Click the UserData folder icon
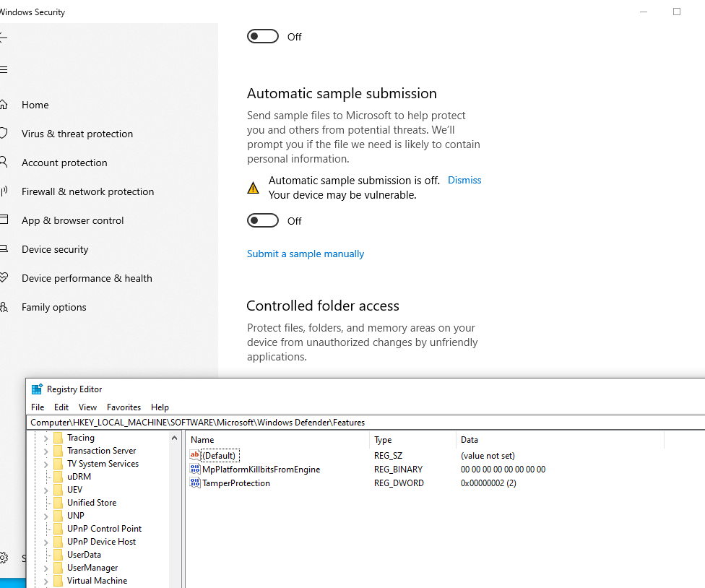Image resolution: width=705 pixels, height=588 pixels. [58, 555]
